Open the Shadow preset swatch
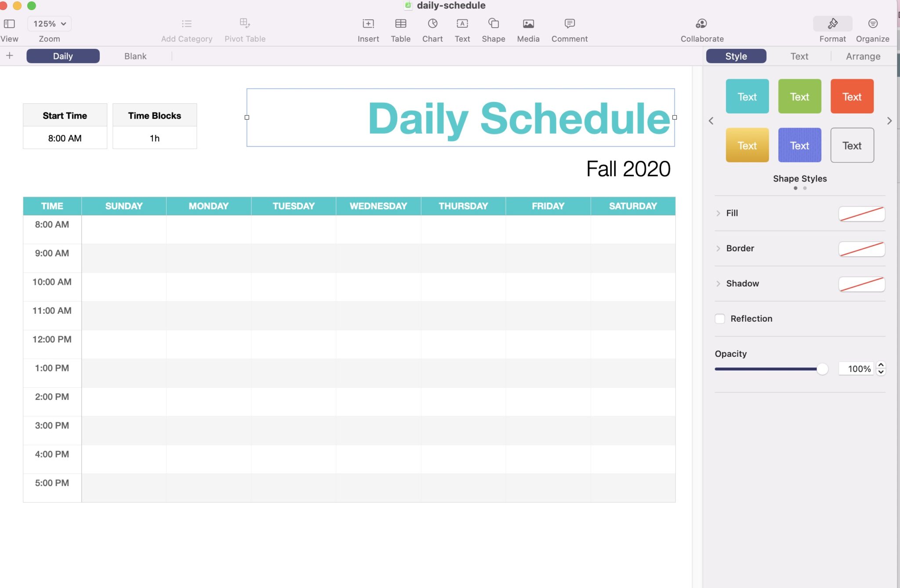 click(862, 284)
